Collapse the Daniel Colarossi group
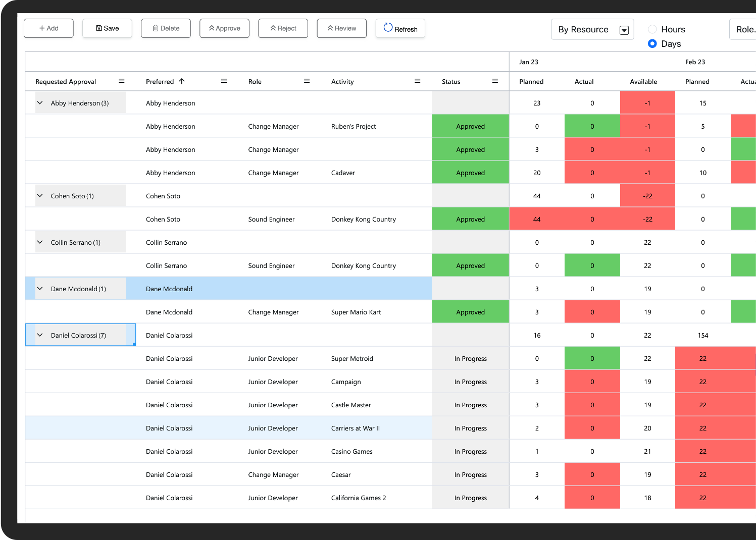The width and height of the screenshot is (756, 540). 40,335
